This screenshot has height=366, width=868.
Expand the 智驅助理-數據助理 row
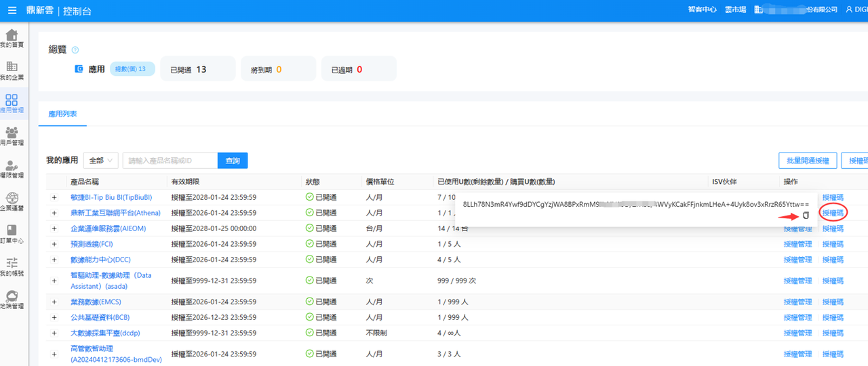[54, 281]
